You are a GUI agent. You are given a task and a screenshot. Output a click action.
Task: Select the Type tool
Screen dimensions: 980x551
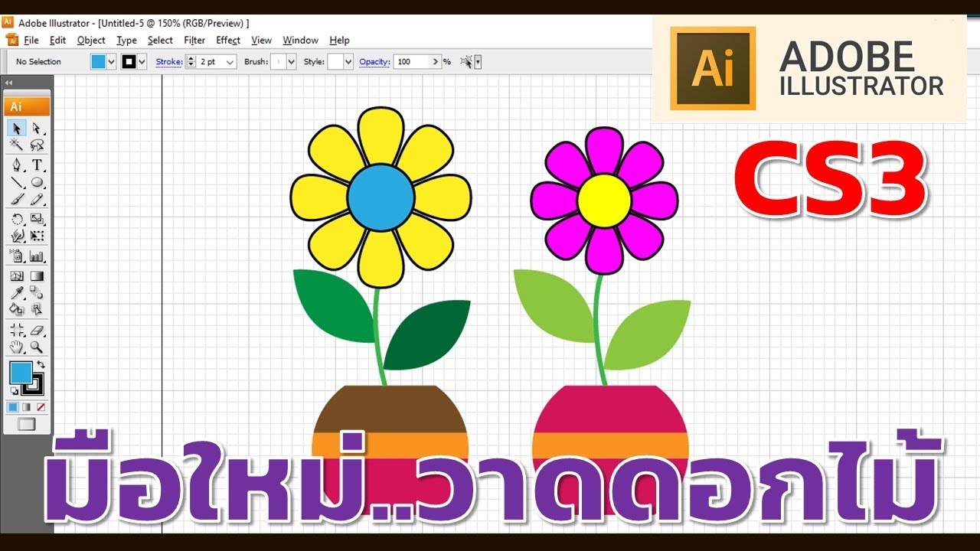(36, 165)
